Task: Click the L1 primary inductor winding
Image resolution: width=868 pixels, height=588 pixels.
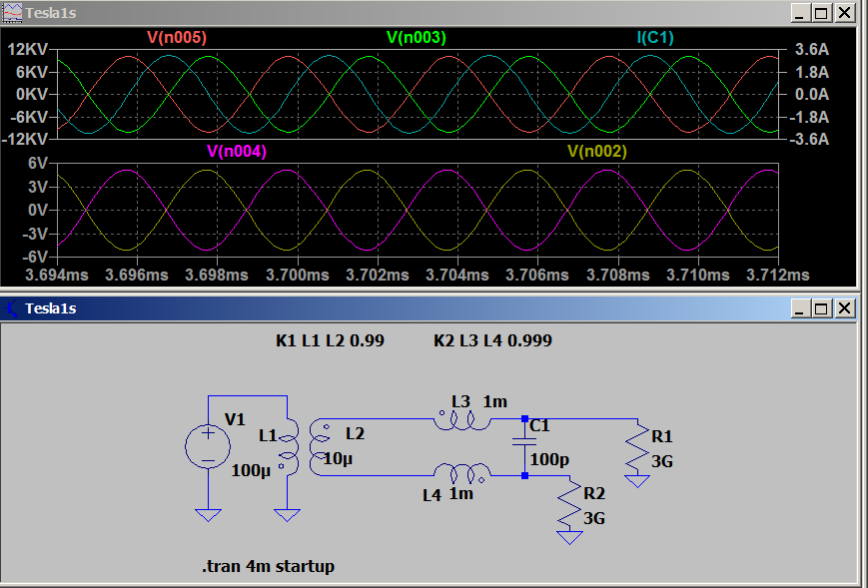Action: point(288,444)
